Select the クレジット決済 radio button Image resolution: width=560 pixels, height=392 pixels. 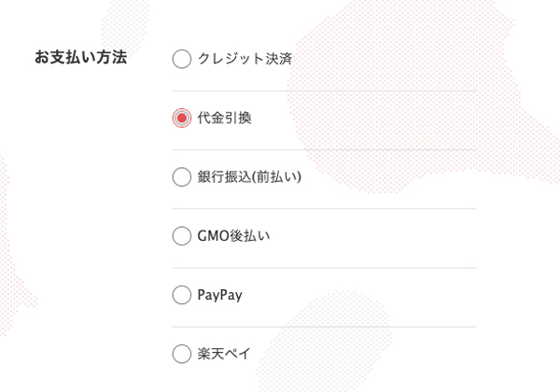pos(181,59)
